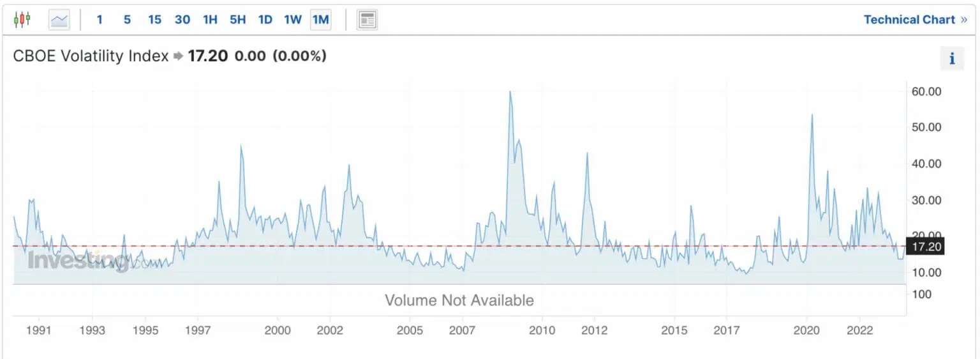Click the 2017 x-axis label

click(x=727, y=330)
